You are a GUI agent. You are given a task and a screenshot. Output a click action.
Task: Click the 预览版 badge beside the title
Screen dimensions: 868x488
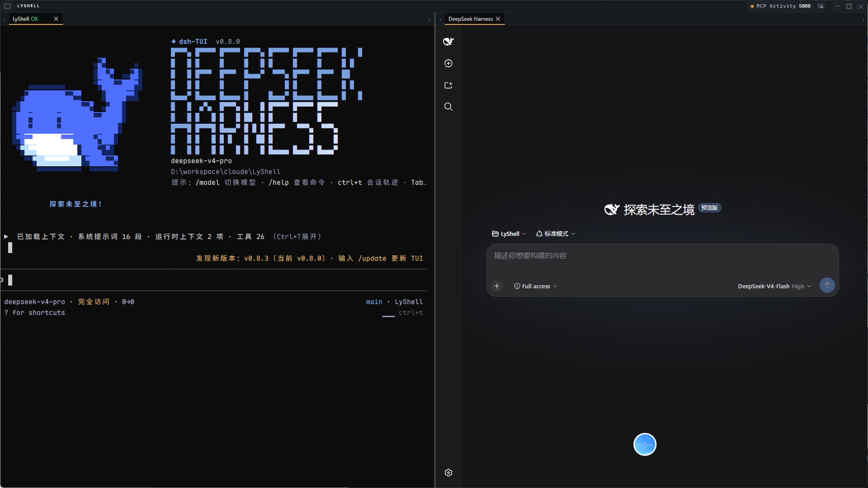coord(709,208)
